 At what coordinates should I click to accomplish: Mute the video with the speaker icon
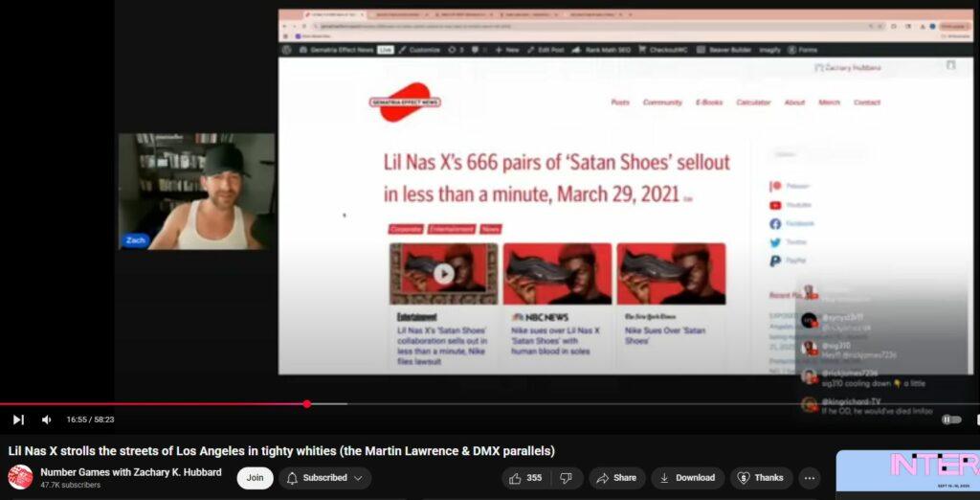[x=46, y=420]
